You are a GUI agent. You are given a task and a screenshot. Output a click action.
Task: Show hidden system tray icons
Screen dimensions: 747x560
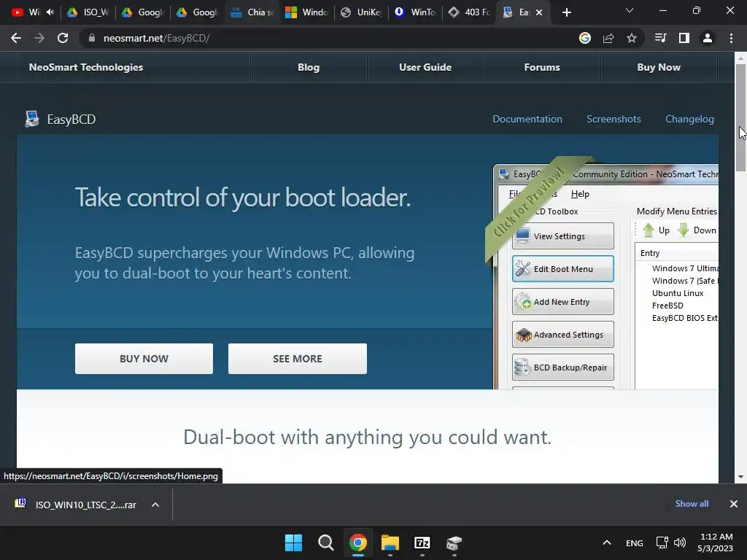point(606,542)
